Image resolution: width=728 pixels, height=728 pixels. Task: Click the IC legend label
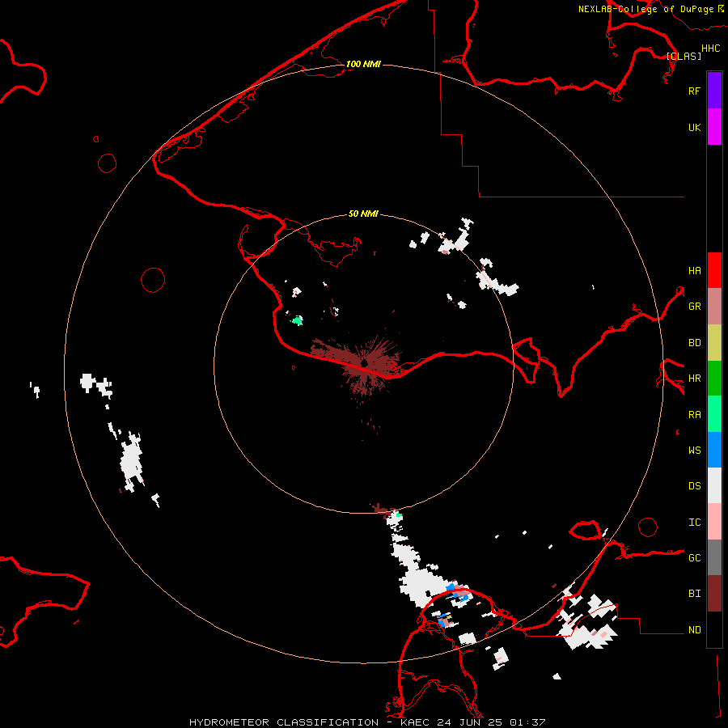point(694,523)
